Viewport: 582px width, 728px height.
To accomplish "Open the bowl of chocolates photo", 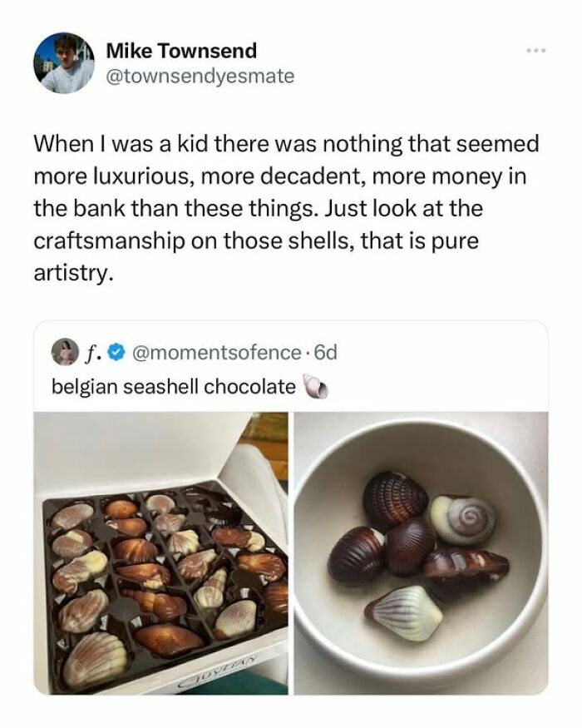I will (421, 552).
